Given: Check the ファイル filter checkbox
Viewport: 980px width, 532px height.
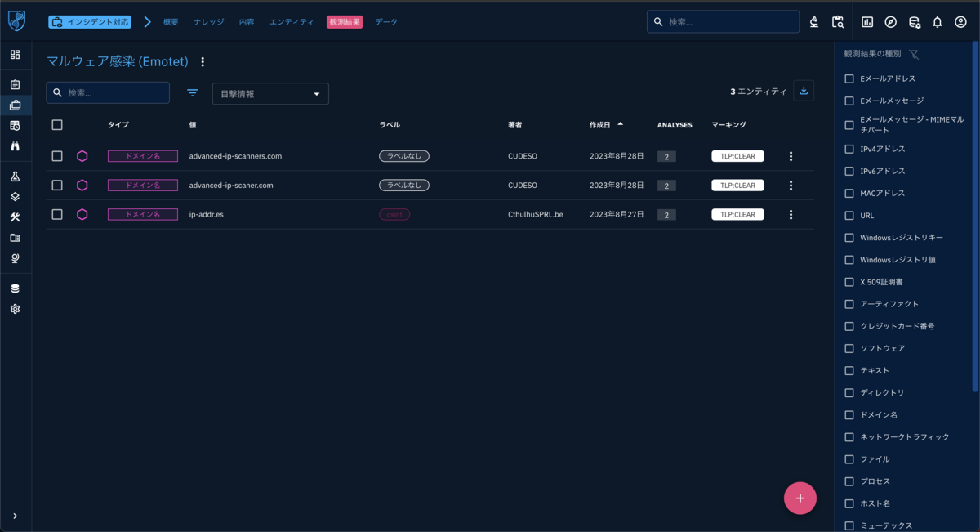Looking at the screenshot, I should click(849, 459).
